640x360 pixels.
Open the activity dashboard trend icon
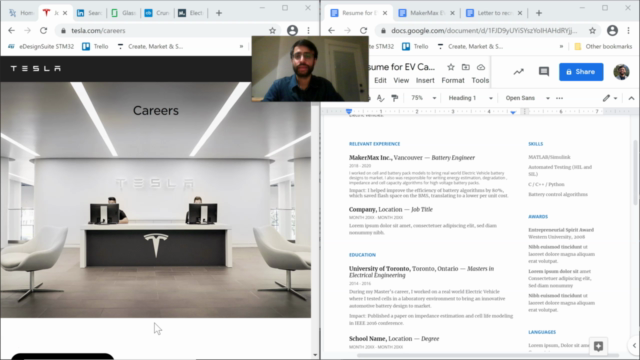[518, 72]
